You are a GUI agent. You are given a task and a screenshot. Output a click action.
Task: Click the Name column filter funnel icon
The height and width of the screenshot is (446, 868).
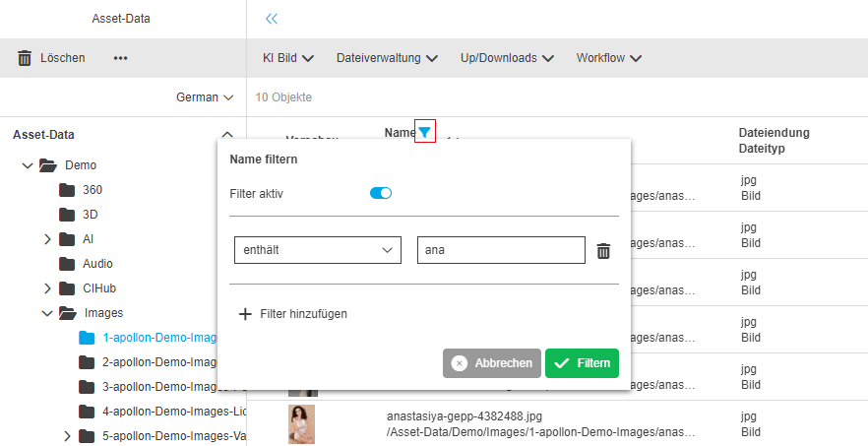point(424,132)
